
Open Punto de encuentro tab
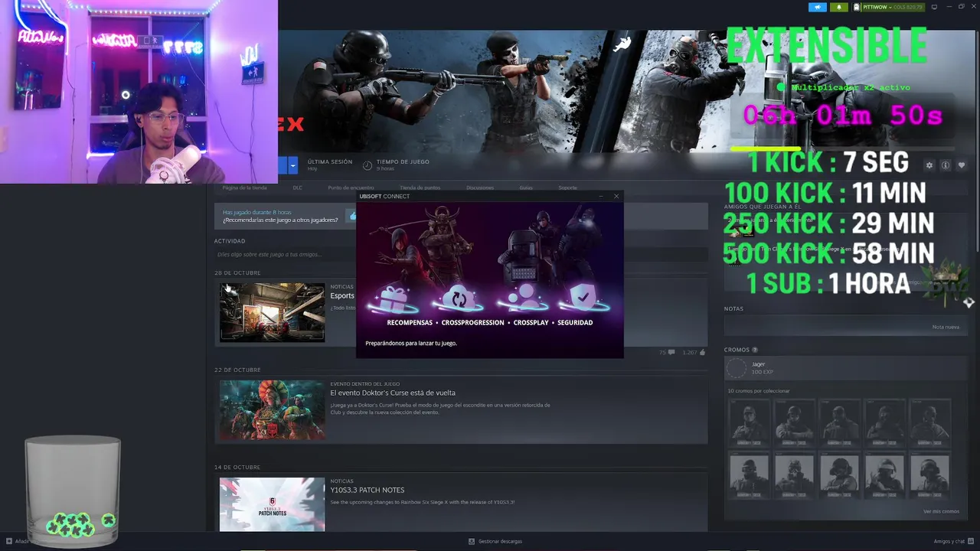351,187
